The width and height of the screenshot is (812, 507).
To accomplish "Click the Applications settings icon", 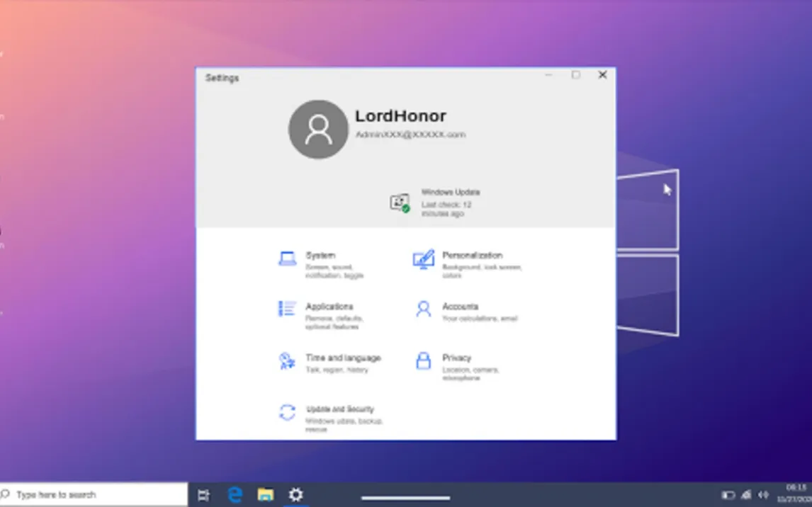I will (x=287, y=309).
